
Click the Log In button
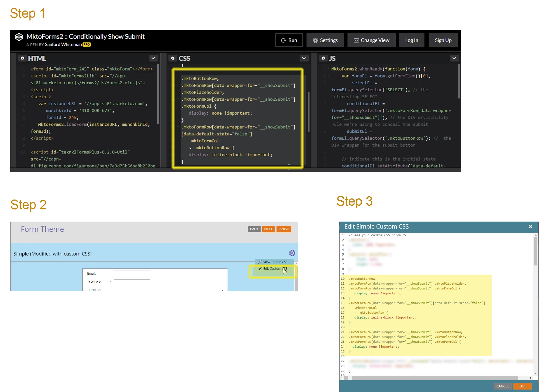(x=412, y=40)
